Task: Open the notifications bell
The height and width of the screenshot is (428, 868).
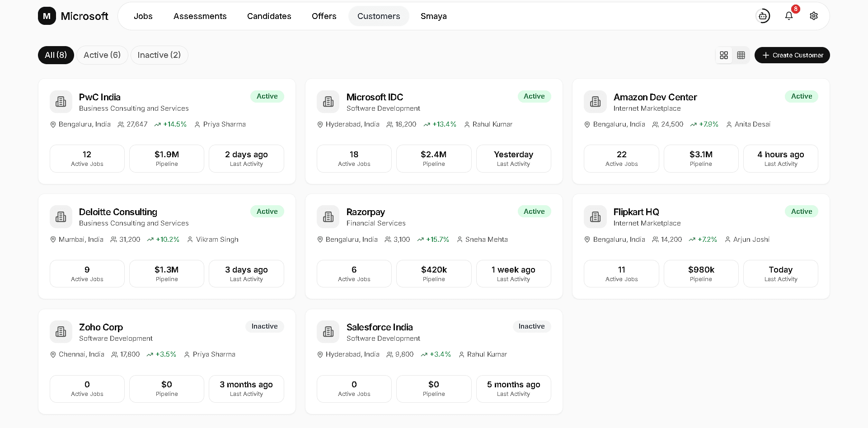Action: [x=789, y=16]
